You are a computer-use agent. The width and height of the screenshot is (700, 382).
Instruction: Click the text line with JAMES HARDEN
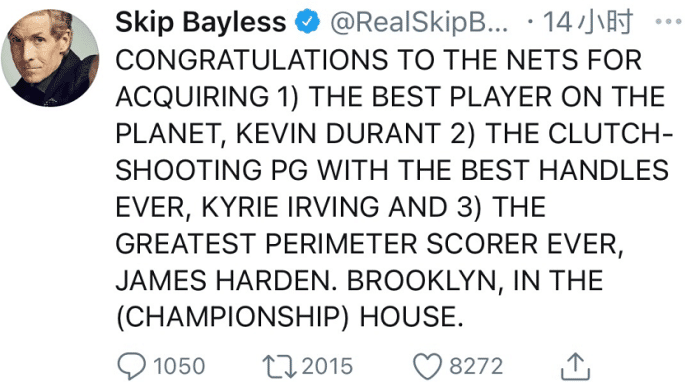point(359,280)
